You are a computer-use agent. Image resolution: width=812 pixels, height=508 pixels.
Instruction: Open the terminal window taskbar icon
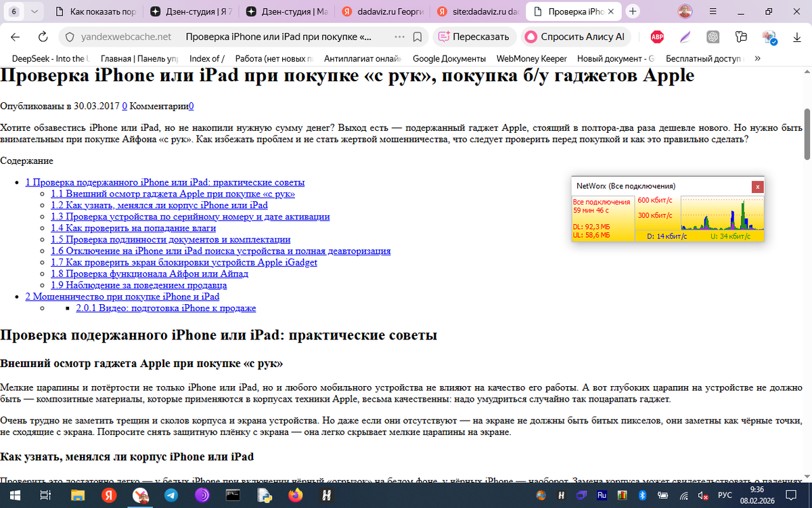[x=233, y=495]
